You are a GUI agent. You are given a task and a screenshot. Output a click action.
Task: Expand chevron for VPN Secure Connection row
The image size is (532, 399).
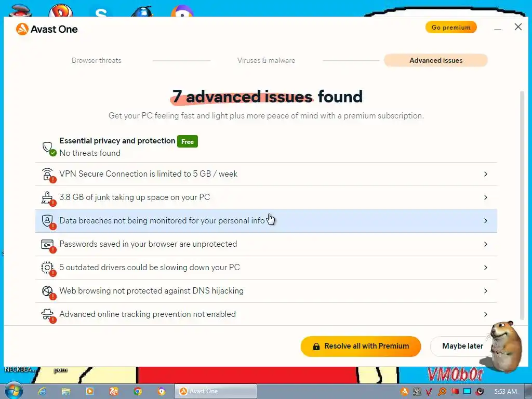coord(486,174)
